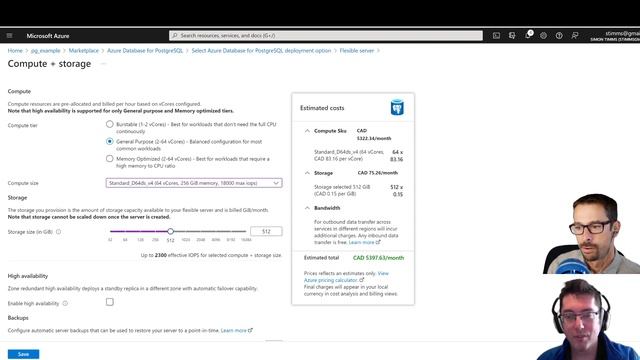Go to Home breadcrumb
This screenshot has width=640, height=360.
point(15,51)
